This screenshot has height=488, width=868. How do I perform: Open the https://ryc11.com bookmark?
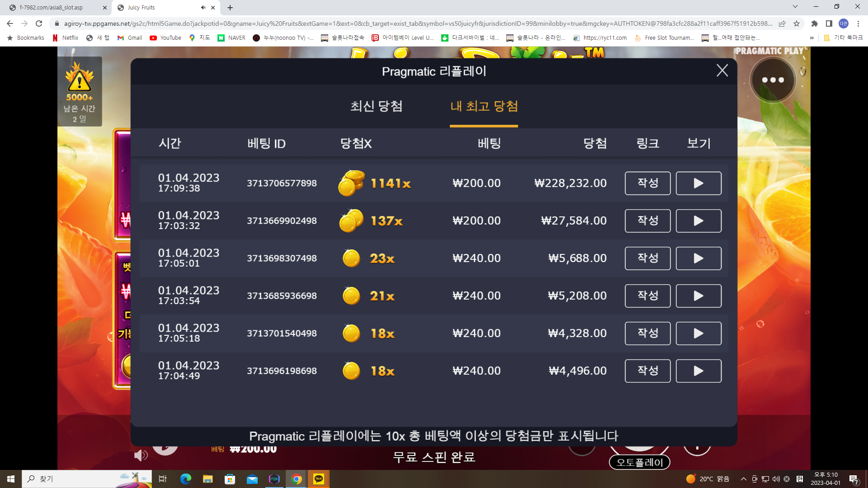point(600,38)
